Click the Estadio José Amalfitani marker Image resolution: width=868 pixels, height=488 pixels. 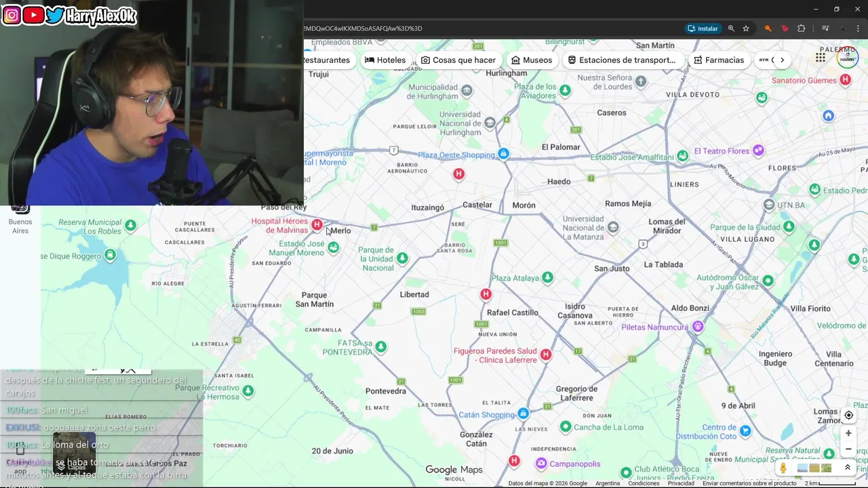(683, 156)
